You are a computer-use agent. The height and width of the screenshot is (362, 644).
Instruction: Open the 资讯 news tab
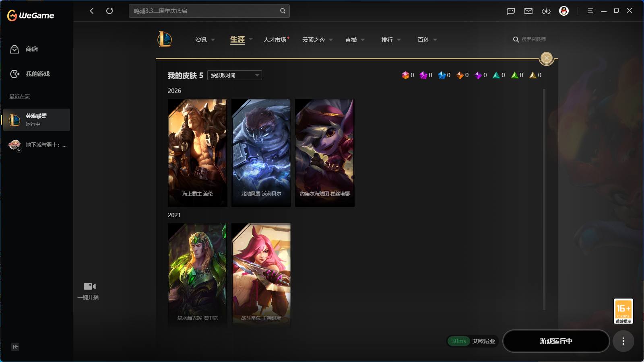coord(201,40)
